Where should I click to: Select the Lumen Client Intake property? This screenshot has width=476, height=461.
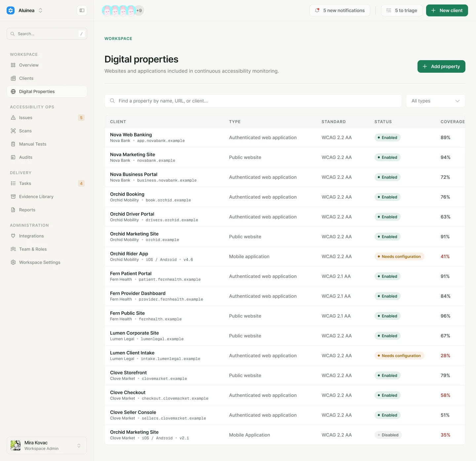(x=285, y=356)
